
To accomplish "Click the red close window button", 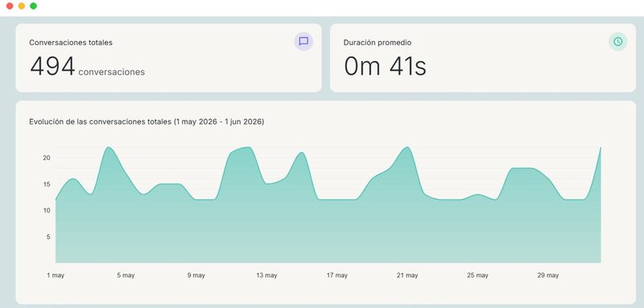I will (x=10, y=6).
